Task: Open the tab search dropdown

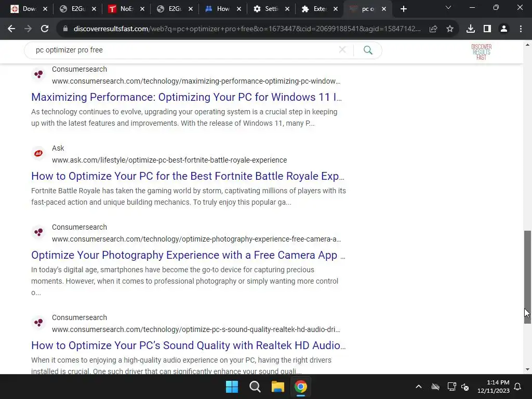Action: click(x=448, y=7)
